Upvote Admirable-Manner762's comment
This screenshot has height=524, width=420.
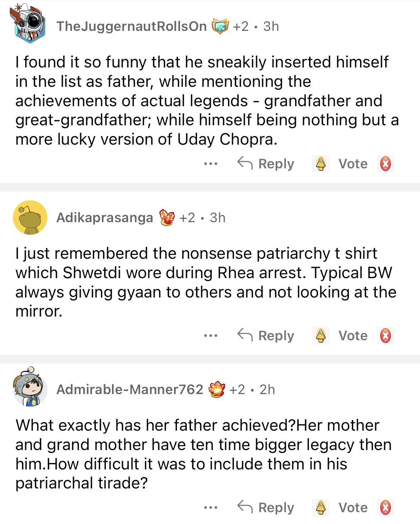(x=321, y=507)
